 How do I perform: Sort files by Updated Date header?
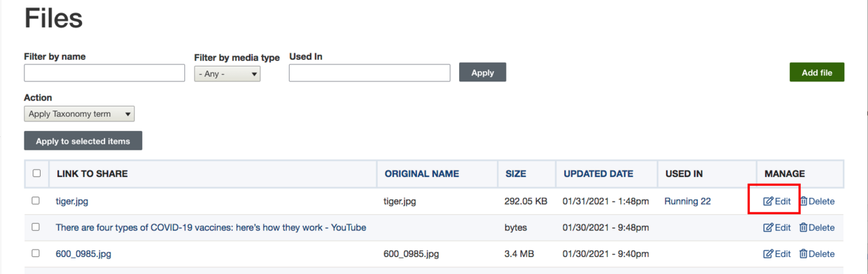point(598,174)
